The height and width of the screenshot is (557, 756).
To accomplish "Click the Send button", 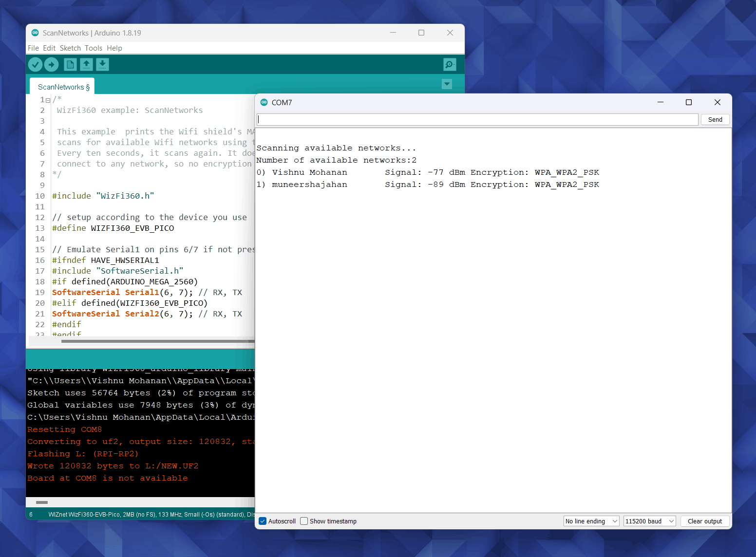I will [x=715, y=119].
